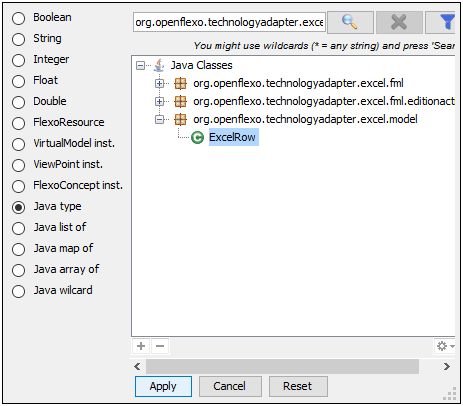Click the scrollbar right arrow

click(447, 367)
